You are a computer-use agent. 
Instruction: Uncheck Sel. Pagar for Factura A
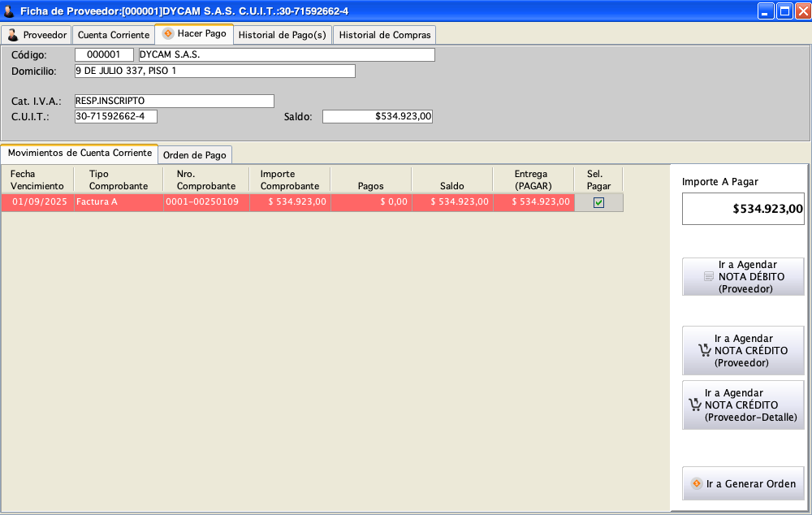(x=598, y=202)
